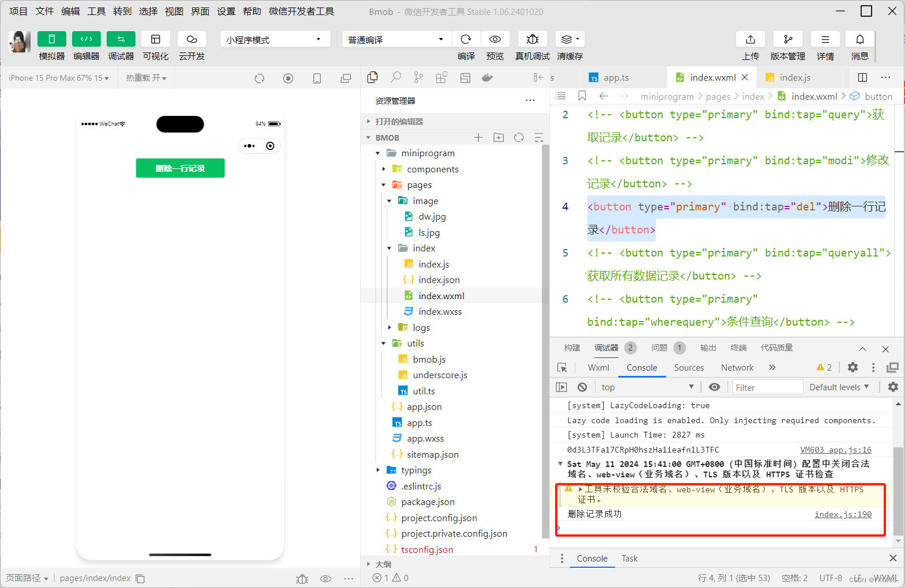Viewport: 905px width, 588px height.
Task: Open the source control branch icon
Action: (418, 77)
